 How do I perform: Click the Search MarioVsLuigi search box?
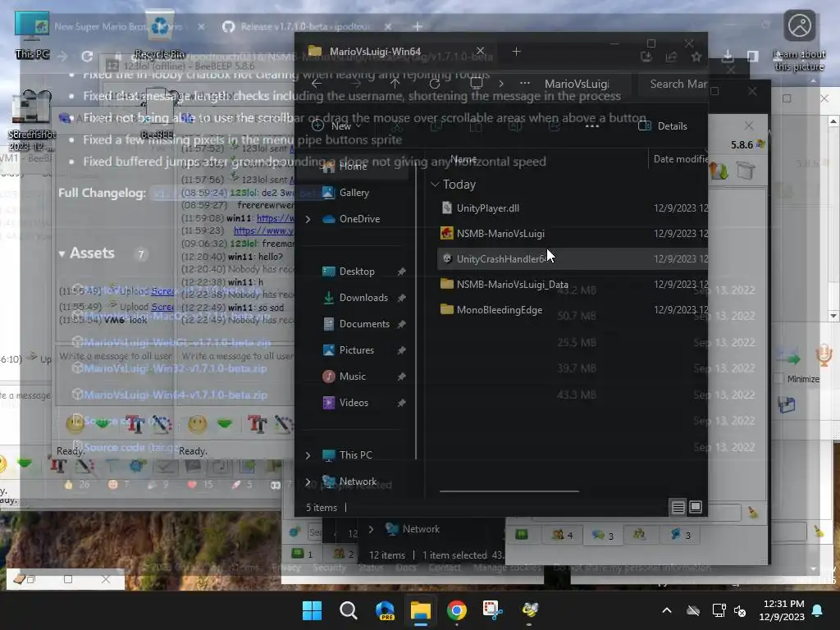(673, 84)
